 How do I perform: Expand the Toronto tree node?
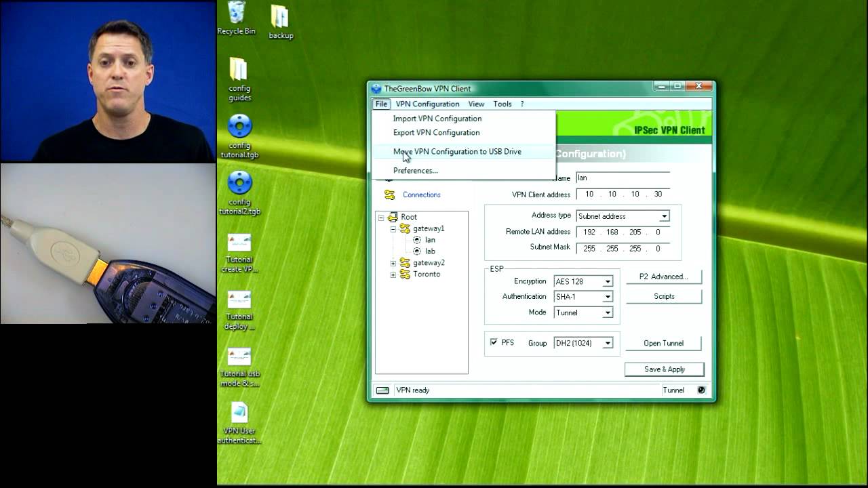click(393, 274)
